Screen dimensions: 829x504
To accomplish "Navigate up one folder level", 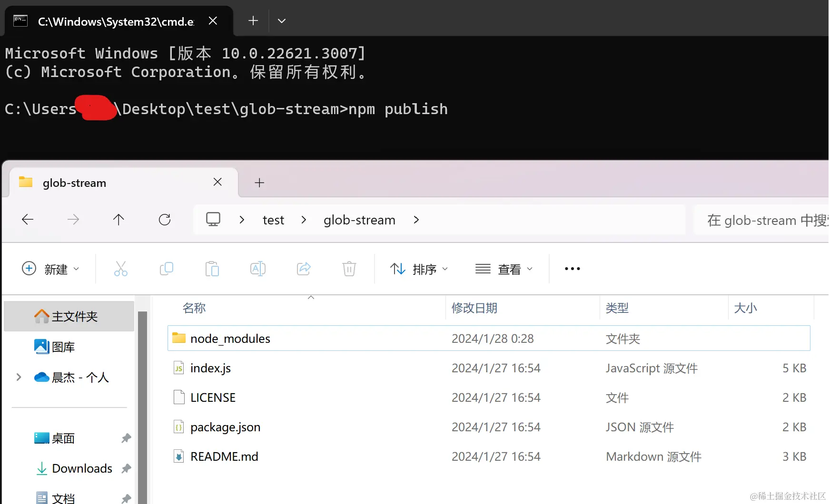I will pos(118,219).
